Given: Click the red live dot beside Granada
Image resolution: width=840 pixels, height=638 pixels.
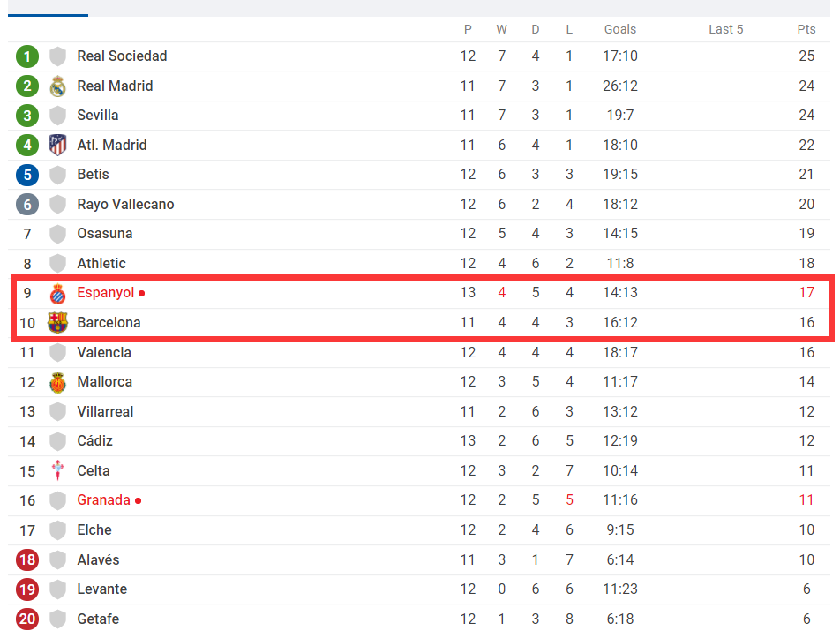Looking at the screenshot, I should (139, 501).
